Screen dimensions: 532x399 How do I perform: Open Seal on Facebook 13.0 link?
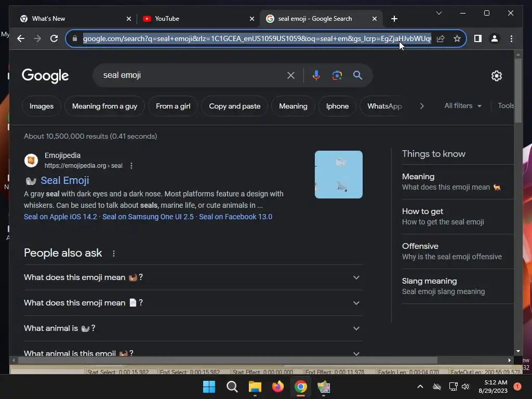235,217
